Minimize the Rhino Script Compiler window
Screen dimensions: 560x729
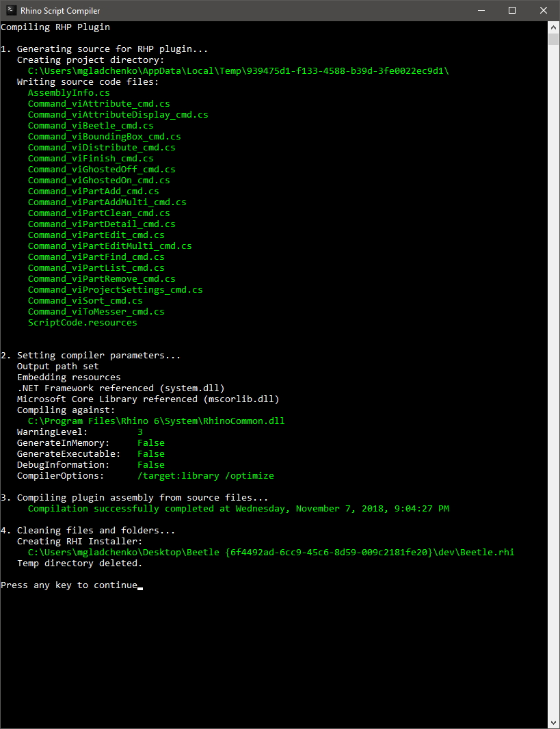pos(481,10)
